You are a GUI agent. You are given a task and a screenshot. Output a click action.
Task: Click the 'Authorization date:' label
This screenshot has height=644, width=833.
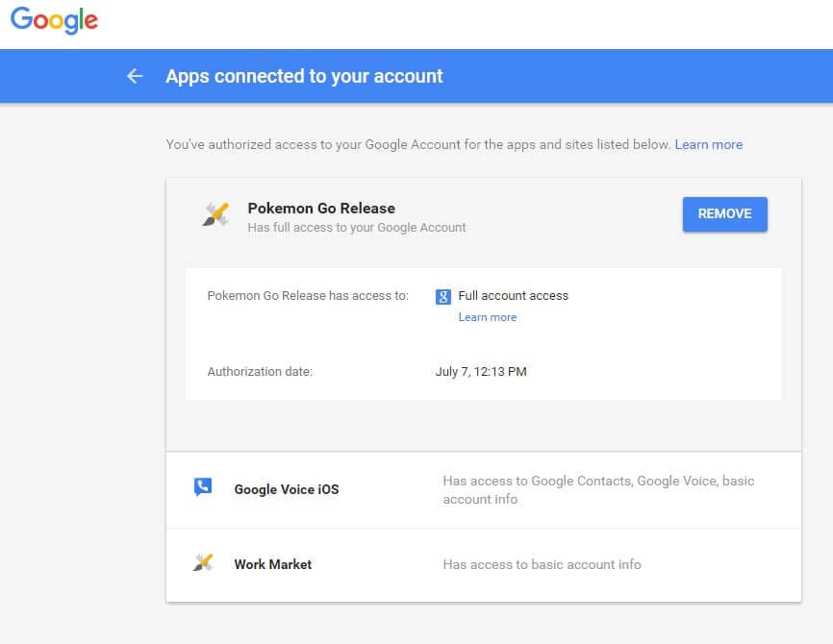(260, 372)
